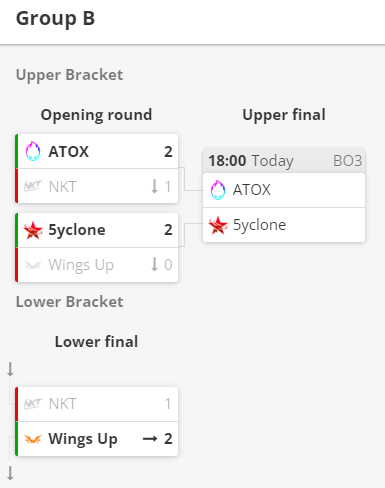Click Wings Up logo in opening round
The height and width of the screenshot is (488, 385).
coord(33,265)
